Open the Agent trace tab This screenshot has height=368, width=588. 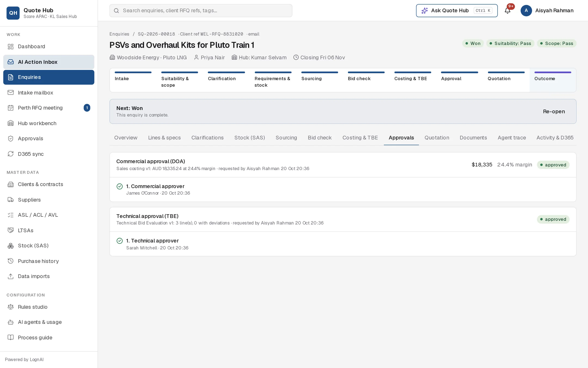click(x=512, y=138)
